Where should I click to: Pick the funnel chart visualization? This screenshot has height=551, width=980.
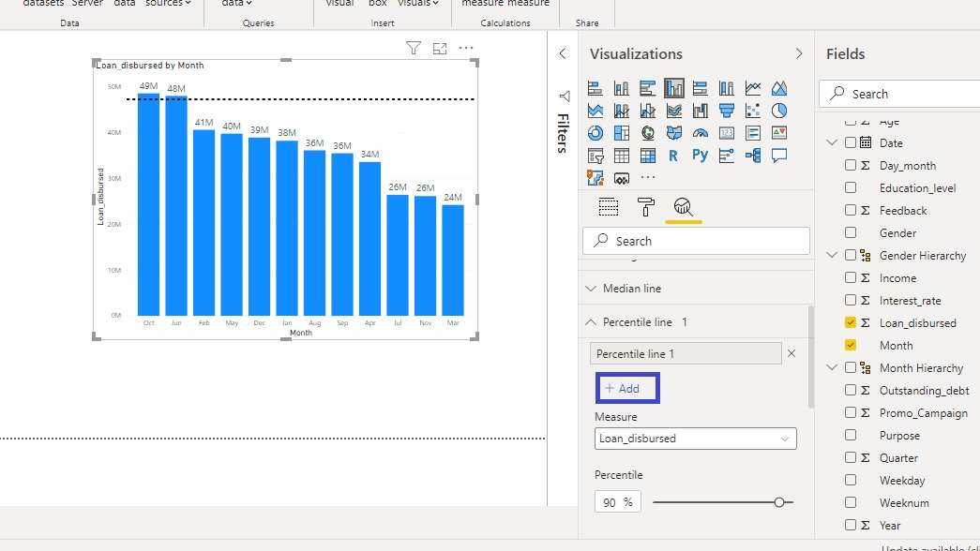726,111
